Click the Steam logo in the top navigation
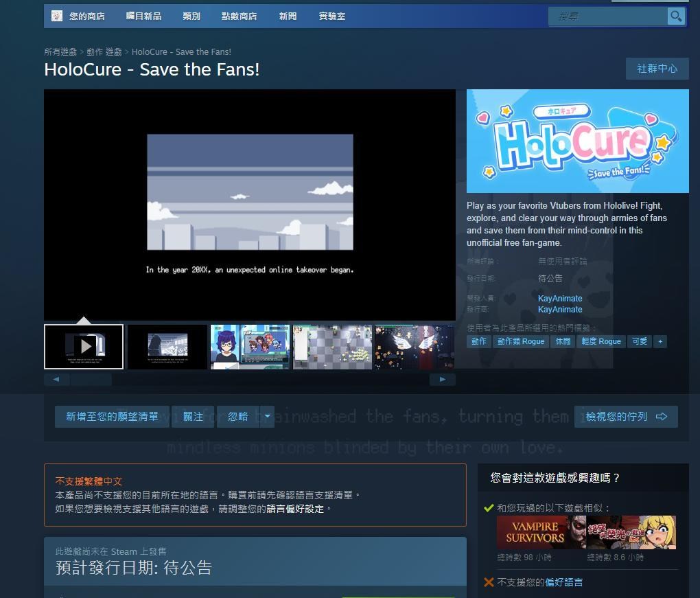Screen dimensions: 700x598 coord(56,16)
